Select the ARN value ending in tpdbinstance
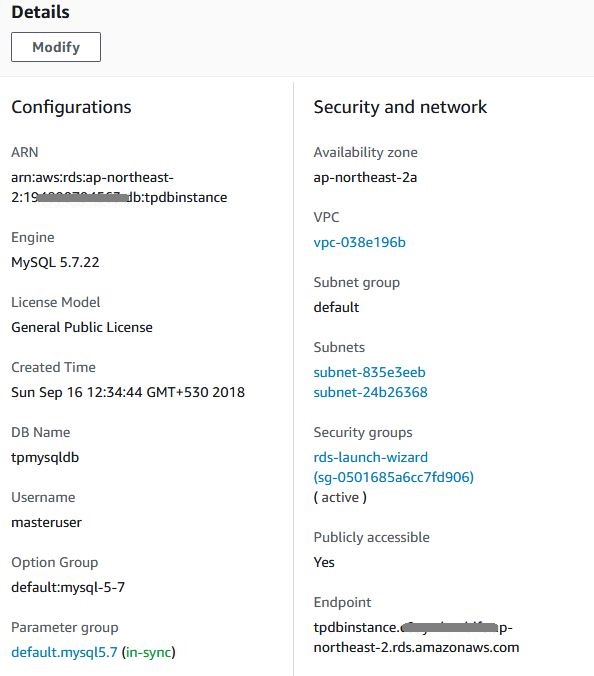 119,188
